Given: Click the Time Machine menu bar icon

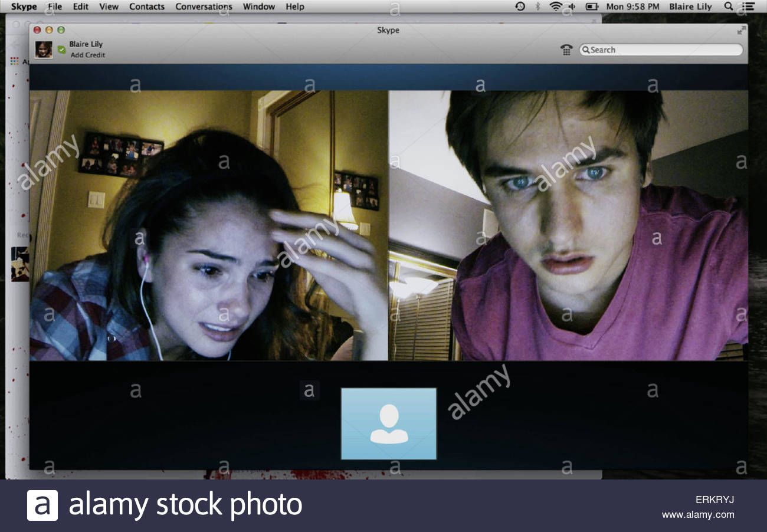Looking at the screenshot, I should tap(520, 6).
